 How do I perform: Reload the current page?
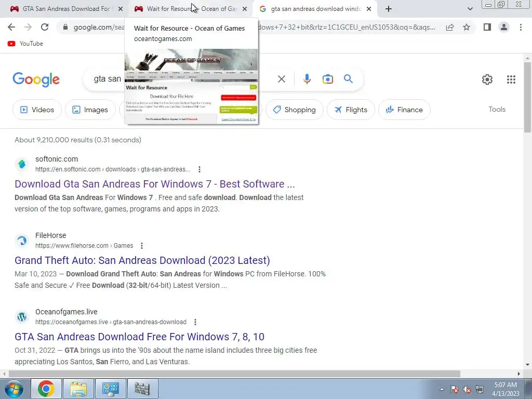(45, 27)
